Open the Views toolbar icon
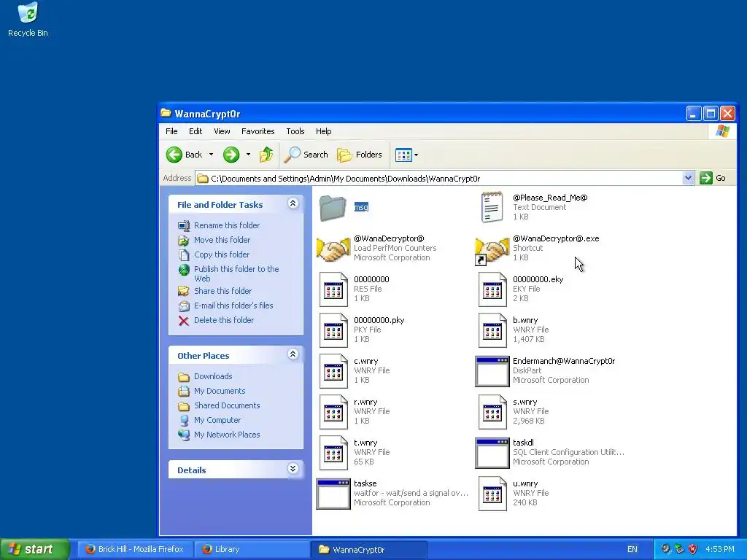 tap(403, 155)
